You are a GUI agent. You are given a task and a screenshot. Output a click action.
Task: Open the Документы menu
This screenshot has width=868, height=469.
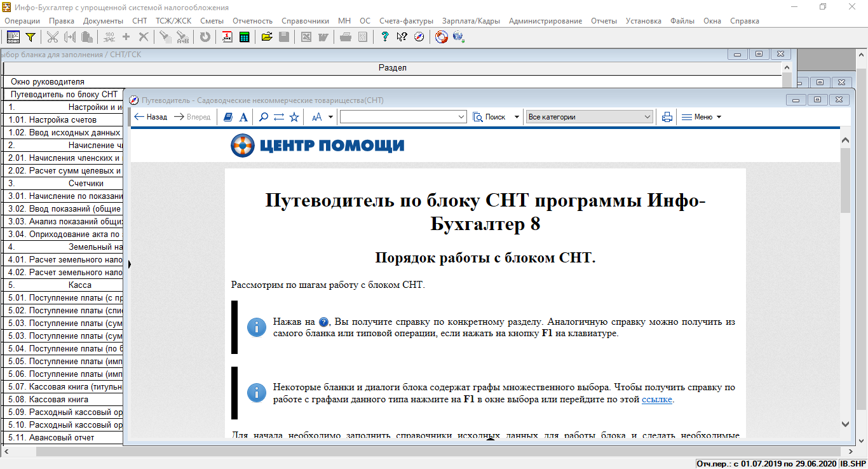103,21
